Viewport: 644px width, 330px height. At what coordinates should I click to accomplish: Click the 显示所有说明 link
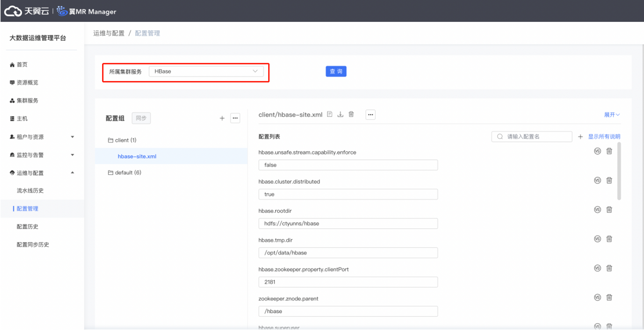coord(604,137)
